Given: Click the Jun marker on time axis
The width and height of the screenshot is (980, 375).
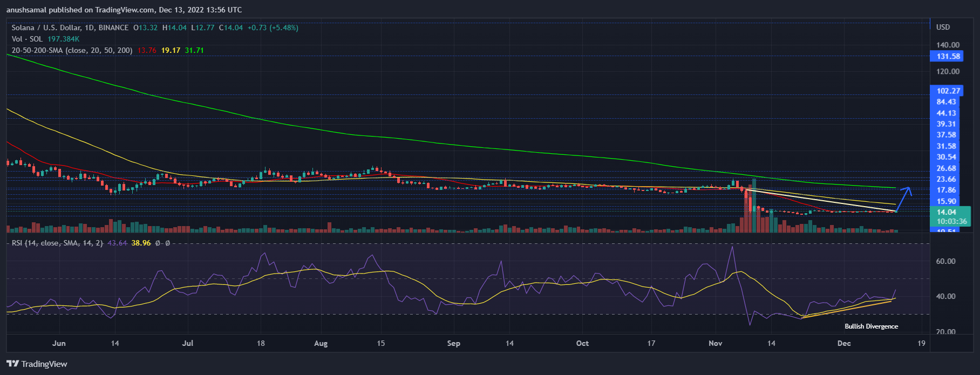Looking at the screenshot, I should tap(59, 343).
